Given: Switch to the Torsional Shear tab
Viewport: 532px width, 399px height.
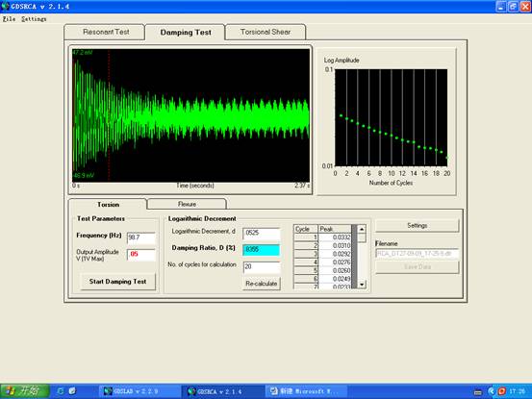Looking at the screenshot, I should (266, 32).
